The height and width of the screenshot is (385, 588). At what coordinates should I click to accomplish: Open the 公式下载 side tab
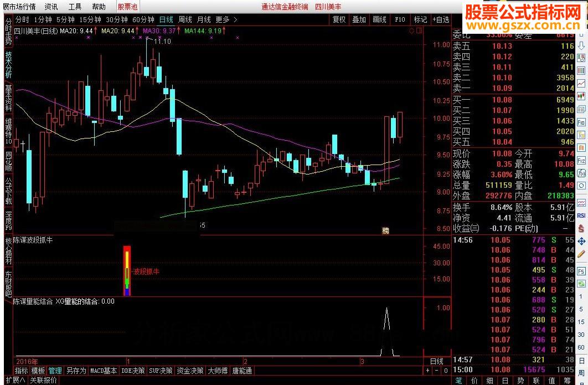8,191
